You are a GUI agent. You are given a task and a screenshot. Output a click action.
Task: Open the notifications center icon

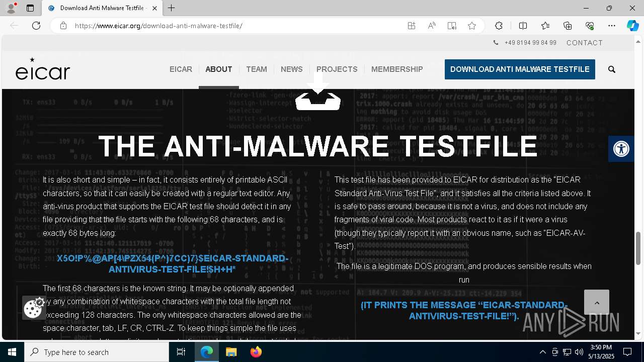(627, 352)
